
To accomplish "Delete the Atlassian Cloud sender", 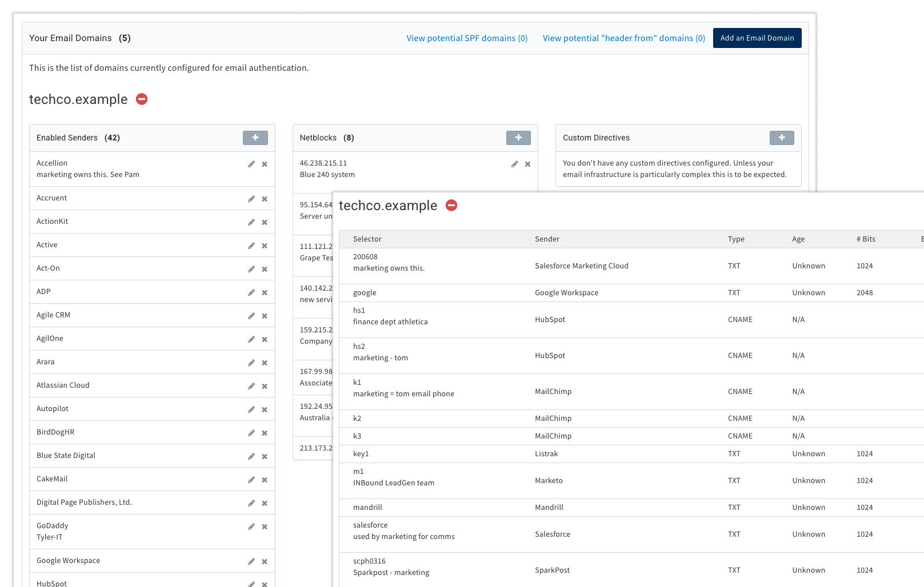I will (265, 386).
